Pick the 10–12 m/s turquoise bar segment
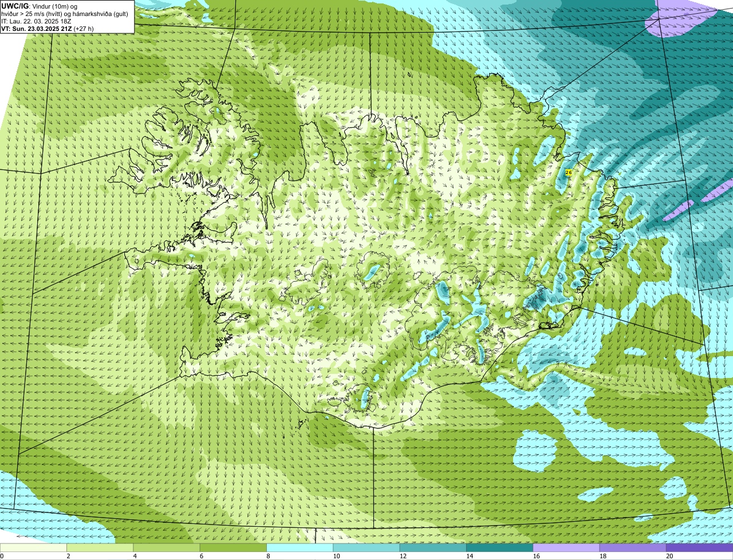The width and height of the screenshot is (733, 560). click(366, 548)
